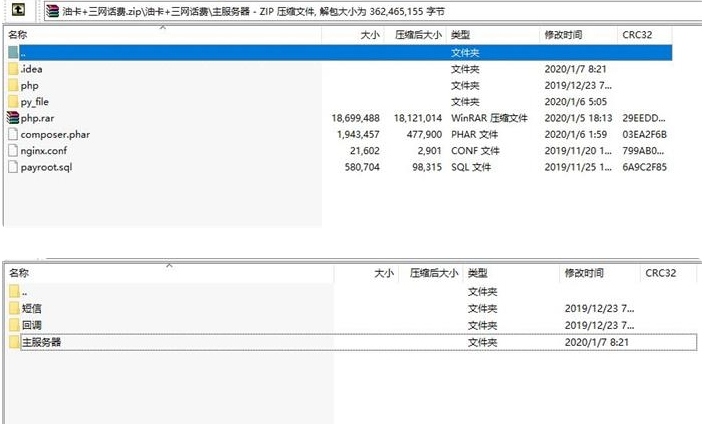This screenshot has width=712, height=424.
Task: Sort the upper list by 类型 column
Action: 460,35
